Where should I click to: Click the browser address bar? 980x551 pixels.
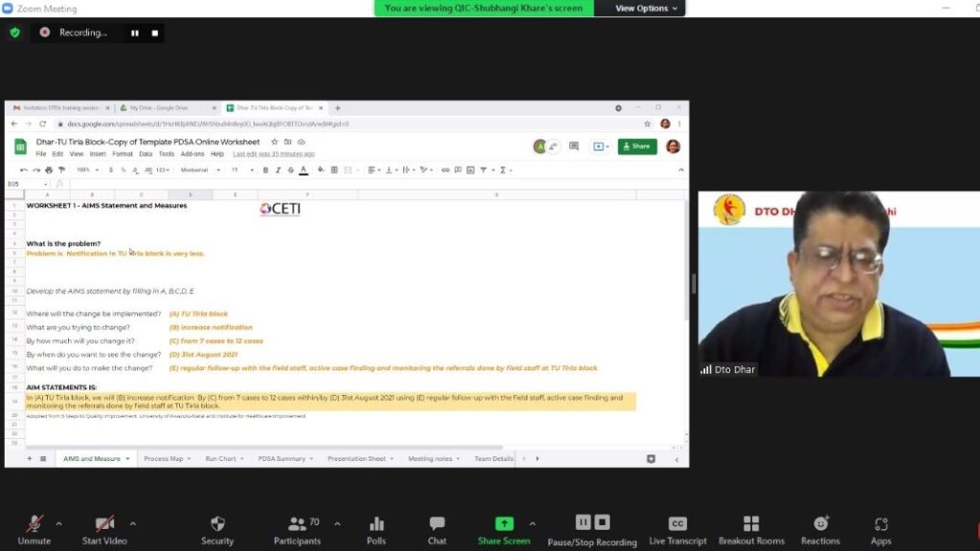pyautogui.click(x=350, y=123)
